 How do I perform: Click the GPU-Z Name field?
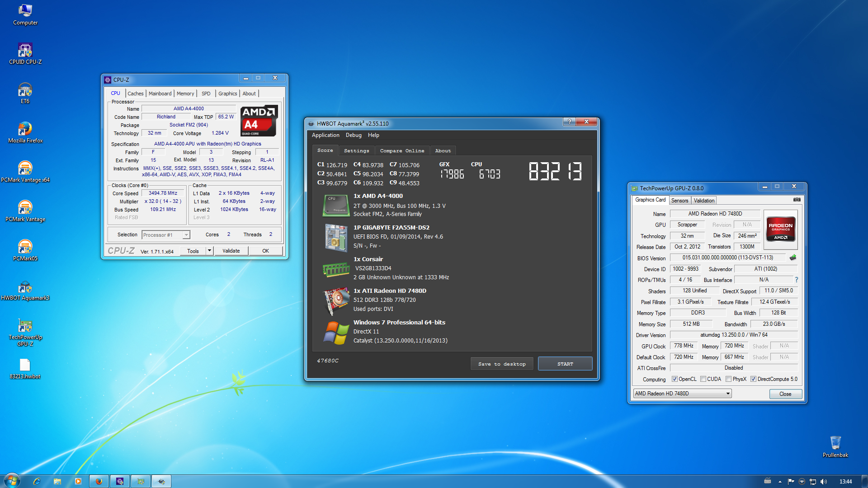pos(715,214)
